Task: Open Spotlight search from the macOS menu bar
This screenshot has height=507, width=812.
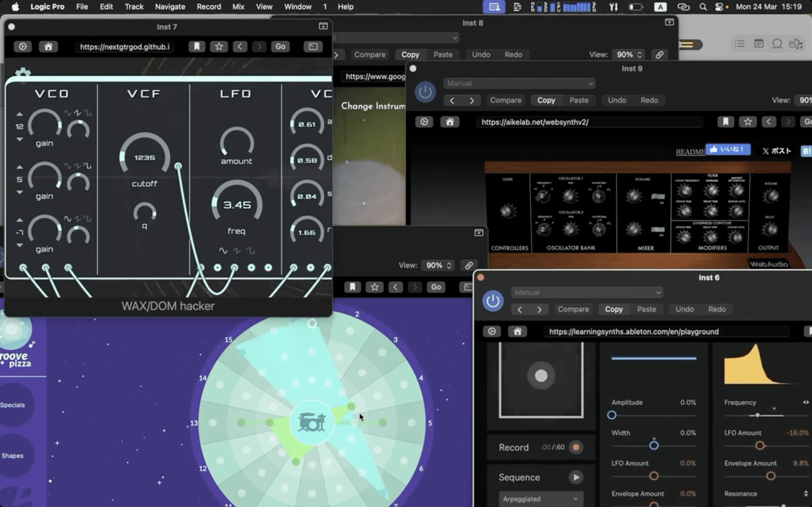Action: (703, 7)
